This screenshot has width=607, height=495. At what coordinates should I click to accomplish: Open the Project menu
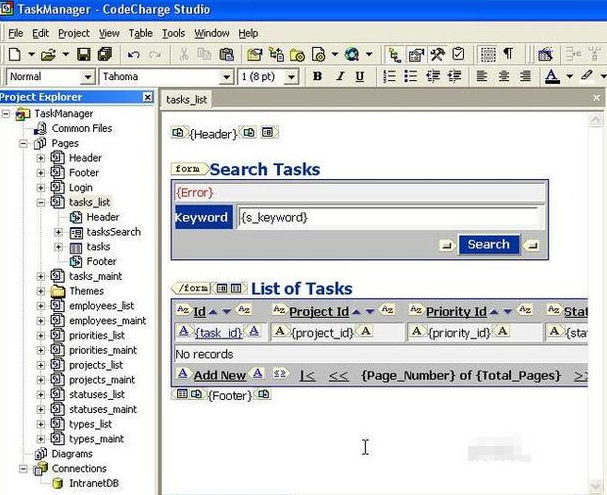click(73, 33)
